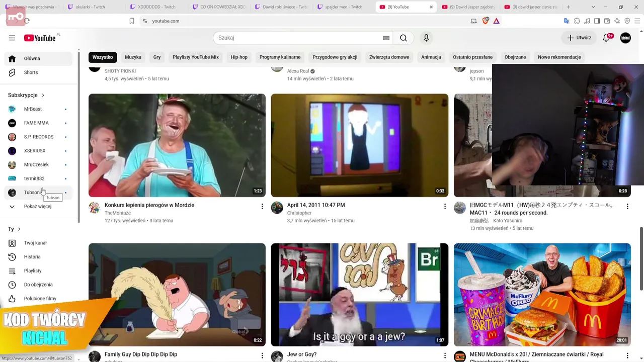Open Historia in the sidebar
The height and width of the screenshot is (362, 644).
(39, 257)
